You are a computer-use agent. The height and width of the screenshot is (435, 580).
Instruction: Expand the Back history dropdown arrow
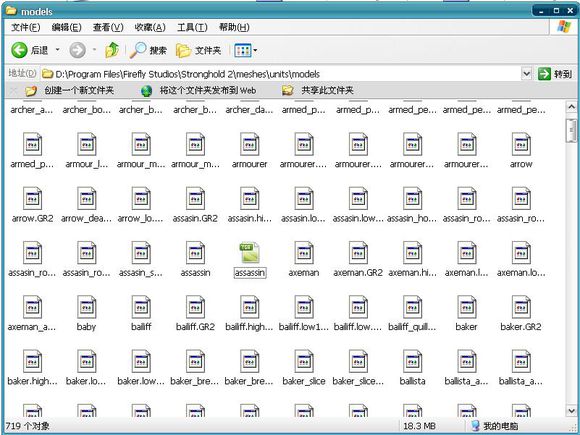point(58,50)
